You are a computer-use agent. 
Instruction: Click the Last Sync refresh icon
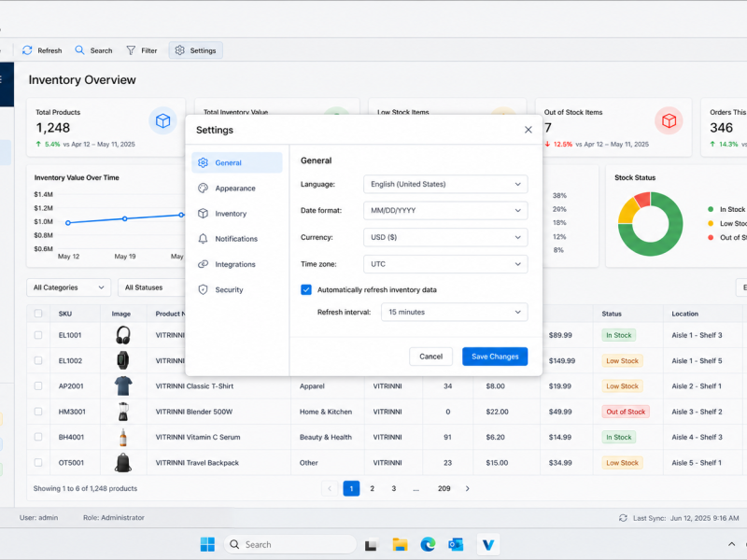pos(623,518)
